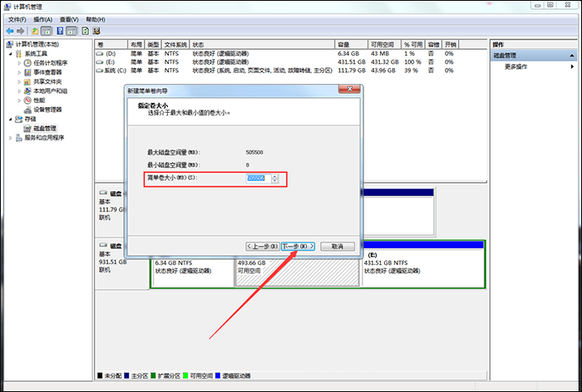Select the 存储 storage icon node
Viewport: 582px width, 392px height.
(x=18, y=119)
